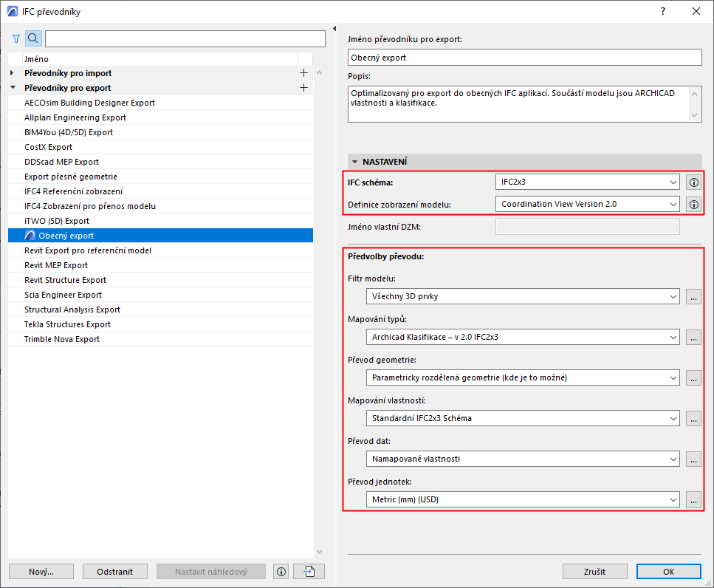Image resolution: width=714 pixels, height=588 pixels.
Task: Open Převod jednotek dropdown
Action: point(523,499)
